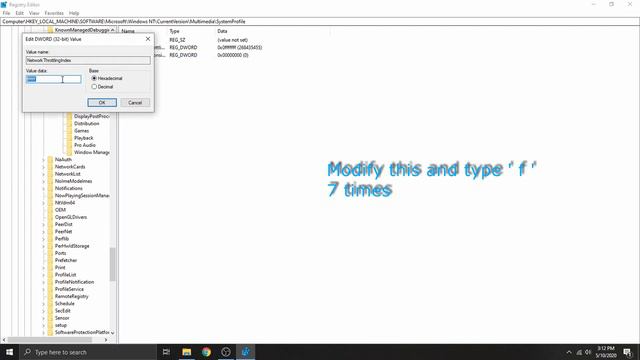
Task: Select the PerHwIdStorage tree key
Action: tap(72, 246)
